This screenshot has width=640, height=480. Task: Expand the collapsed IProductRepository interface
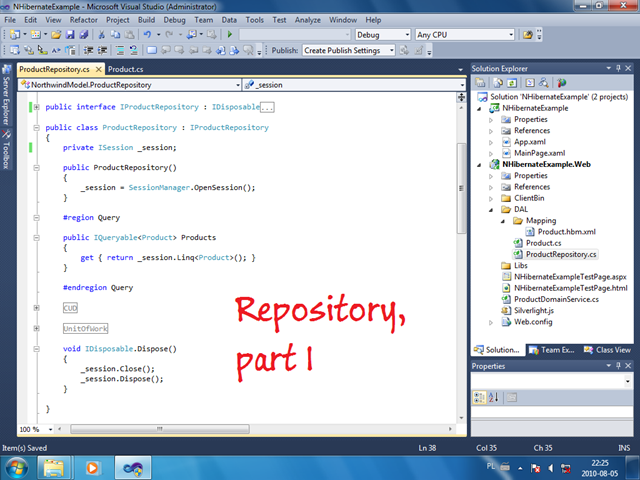coord(36,107)
